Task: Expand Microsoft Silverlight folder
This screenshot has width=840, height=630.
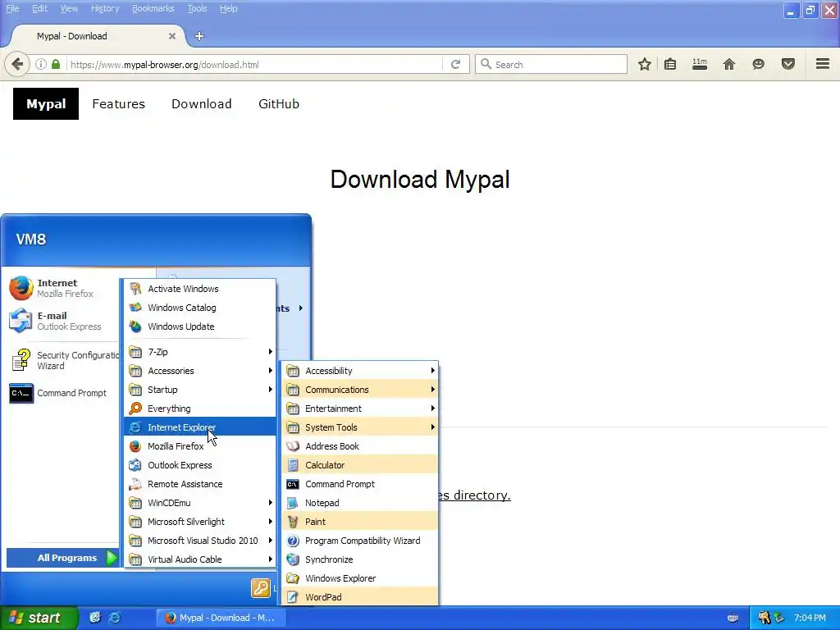Action: (x=200, y=522)
